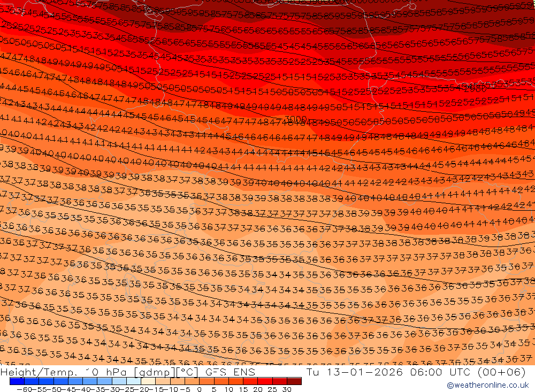
Task: Click the '0' legend scale value
Action: [x=199, y=389]
